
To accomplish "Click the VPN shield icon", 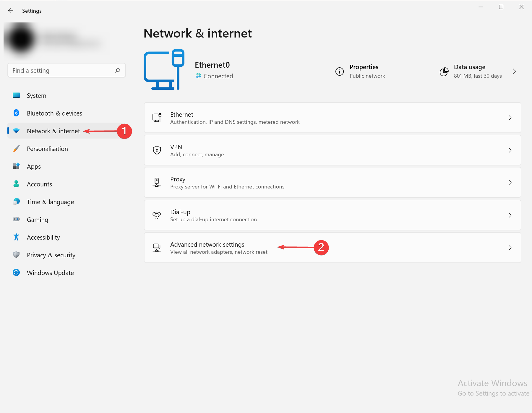I will coord(157,150).
